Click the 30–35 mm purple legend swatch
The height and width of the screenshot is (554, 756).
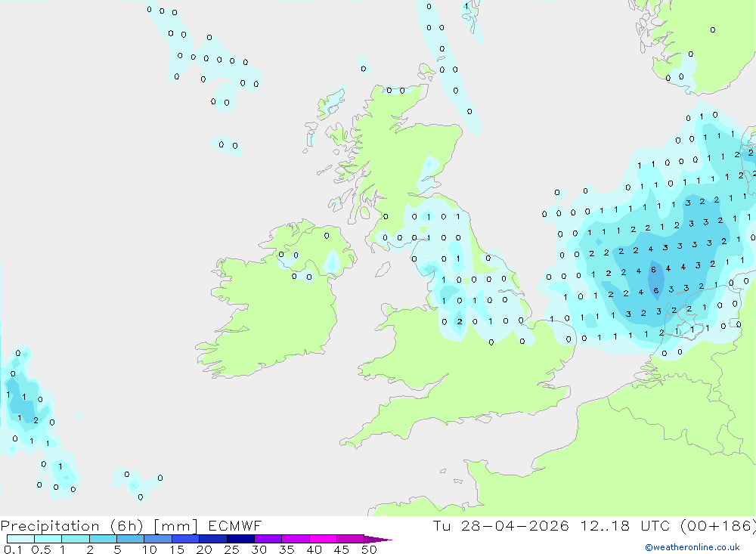(268, 539)
